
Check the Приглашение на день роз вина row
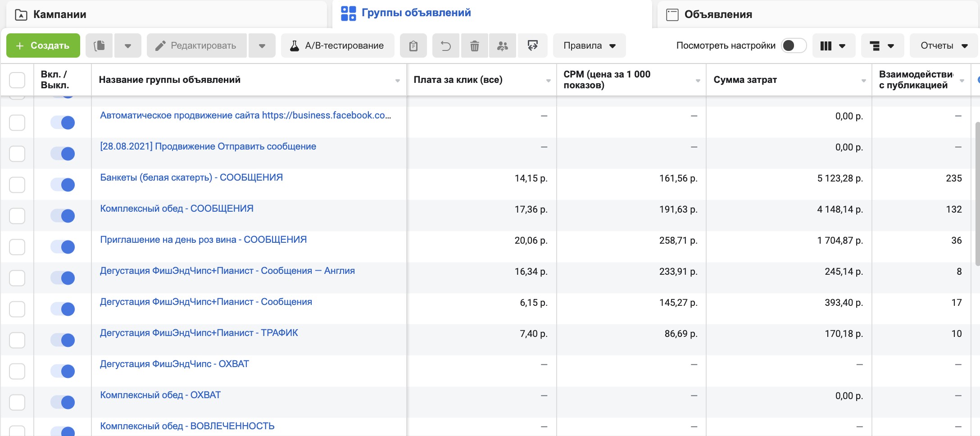tap(17, 247)
